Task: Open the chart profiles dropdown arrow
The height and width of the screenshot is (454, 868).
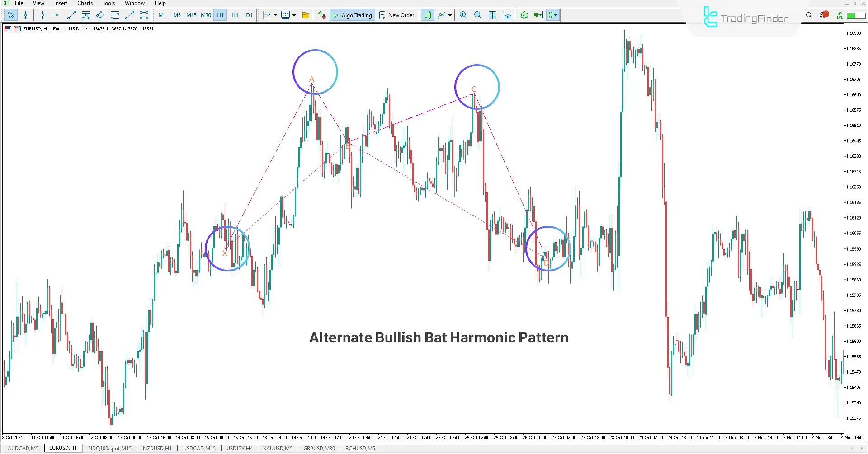Action: click(x=305, y=15)
